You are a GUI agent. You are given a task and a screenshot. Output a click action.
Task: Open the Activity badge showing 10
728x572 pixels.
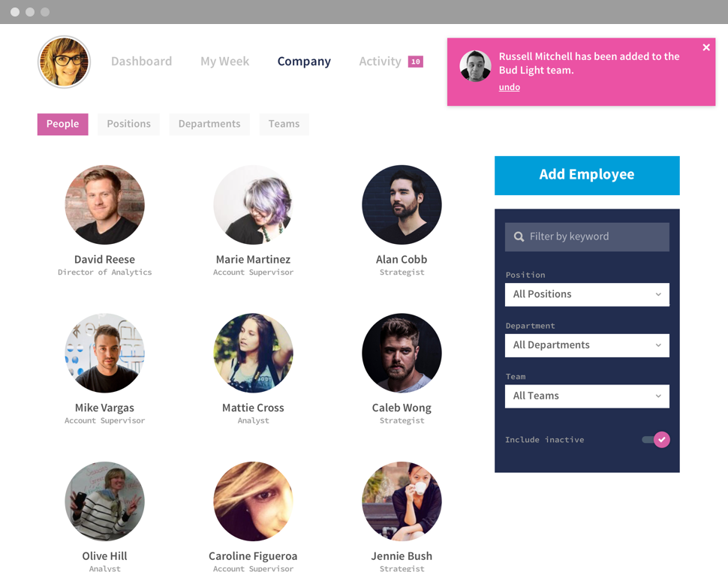tap(416, 62)
